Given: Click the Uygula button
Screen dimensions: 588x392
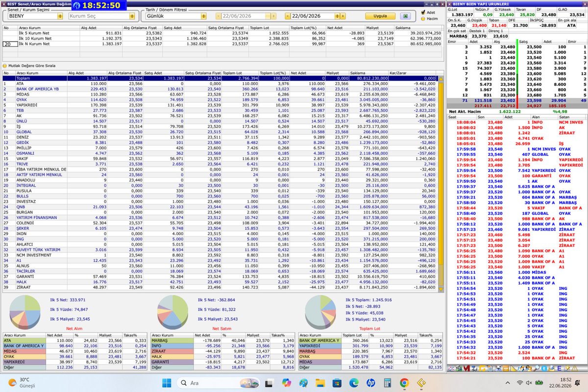Looking at the screenshot, I should click(381, 16).
